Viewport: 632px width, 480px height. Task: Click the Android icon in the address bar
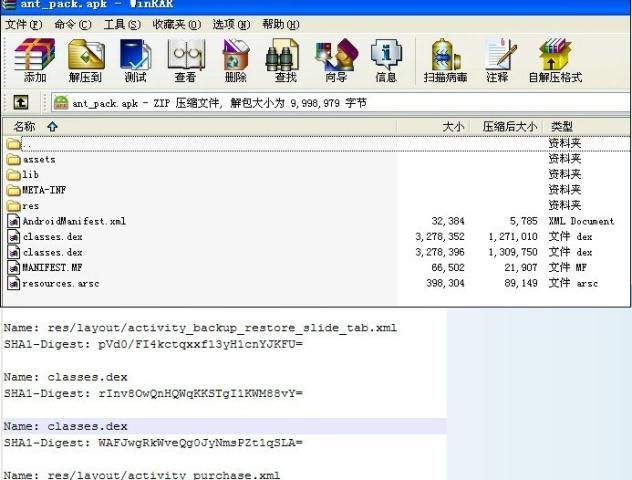coord(61,103)
